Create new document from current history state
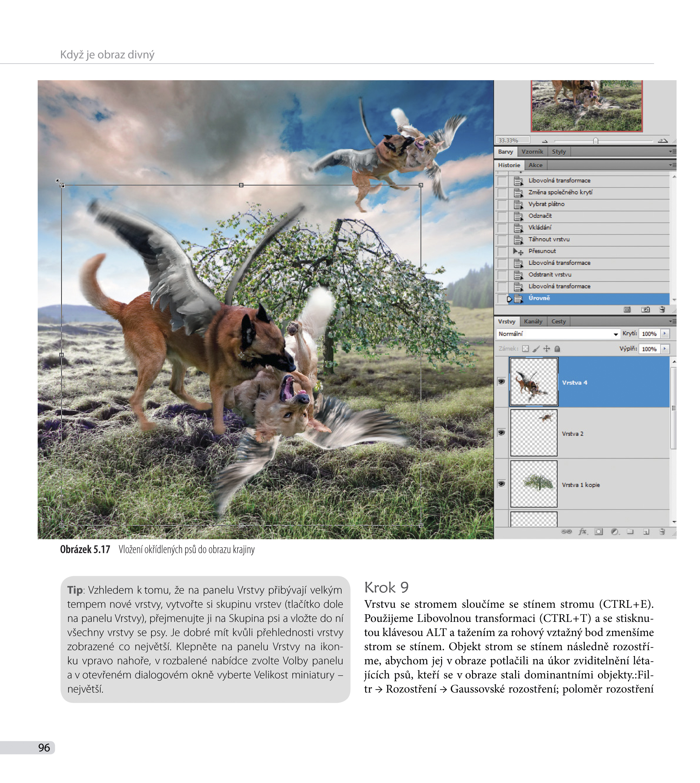 tap(627, 309)
